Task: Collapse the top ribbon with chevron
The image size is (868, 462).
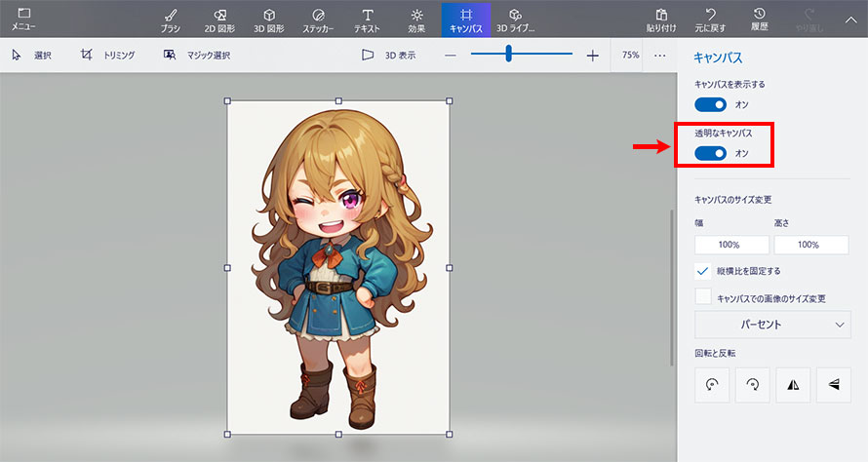Action: pyautogui.click(x=850, y=19)
